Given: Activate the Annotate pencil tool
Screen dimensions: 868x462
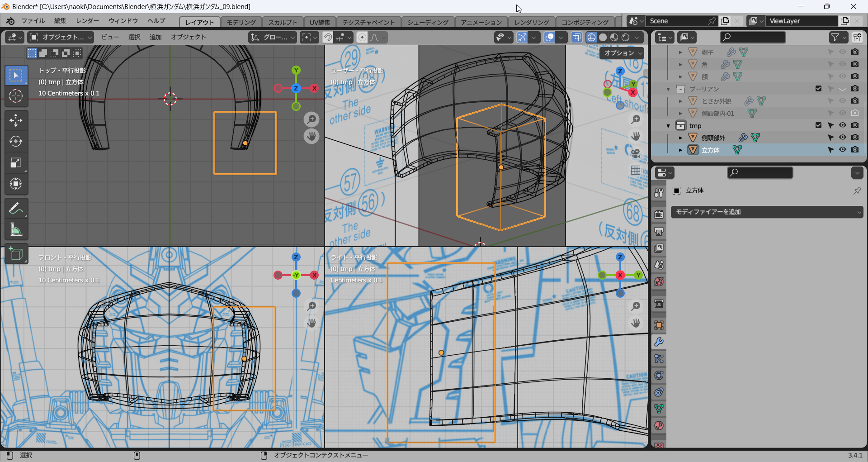Looking at the screenshot, I should pos(16,209).
